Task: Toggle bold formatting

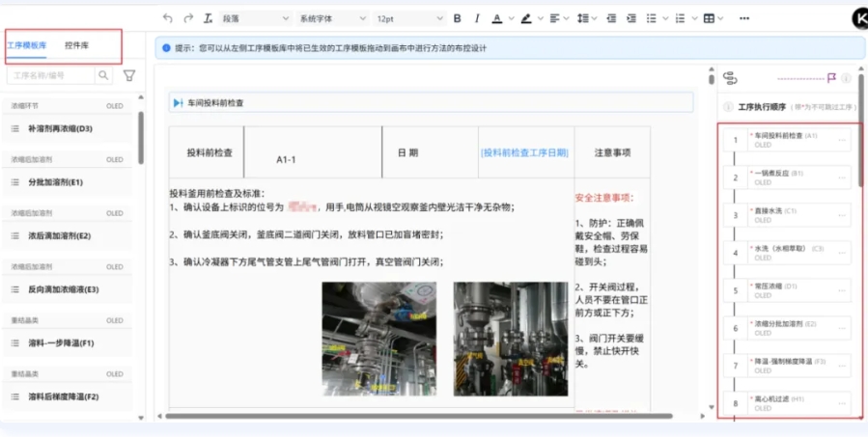Action: click(x=457, y=18)
